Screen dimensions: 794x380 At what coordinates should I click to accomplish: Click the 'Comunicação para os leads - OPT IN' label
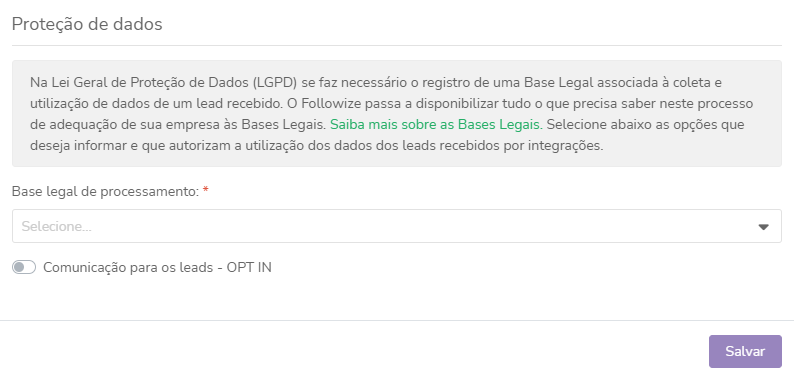pos(157,267)
